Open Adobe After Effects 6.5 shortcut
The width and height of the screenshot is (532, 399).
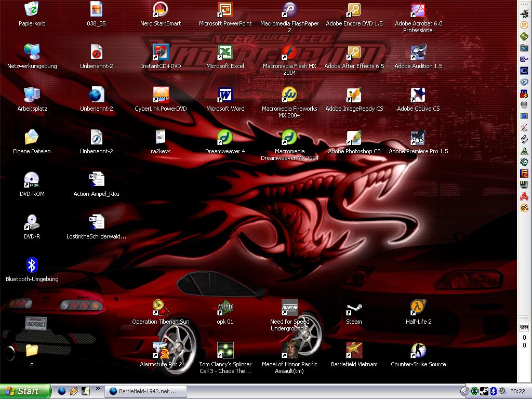click(354, 52)
